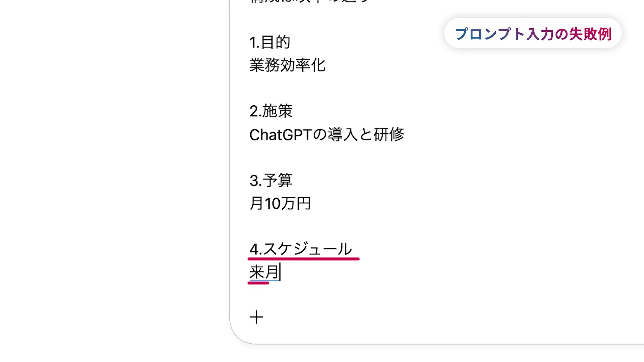Image resolution: width=644 pixels, height=362 pixels.
Task: Click on the 2.施策 heading line
Action: [x=271, y=111]
